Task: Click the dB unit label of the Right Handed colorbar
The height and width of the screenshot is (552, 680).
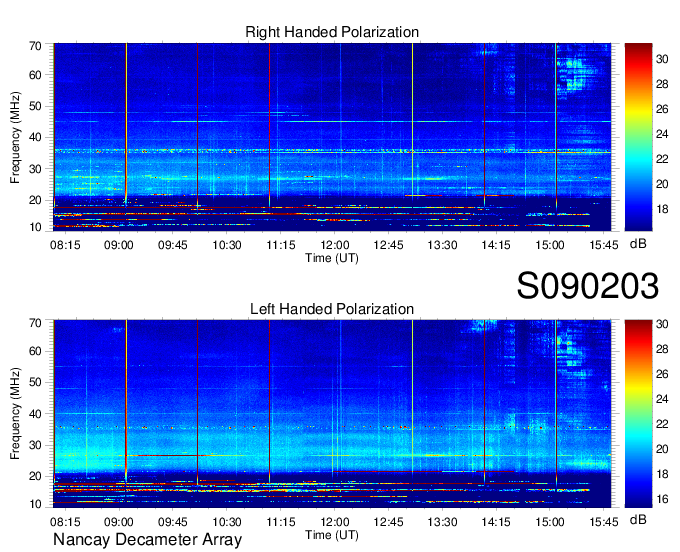Action: 638,244
